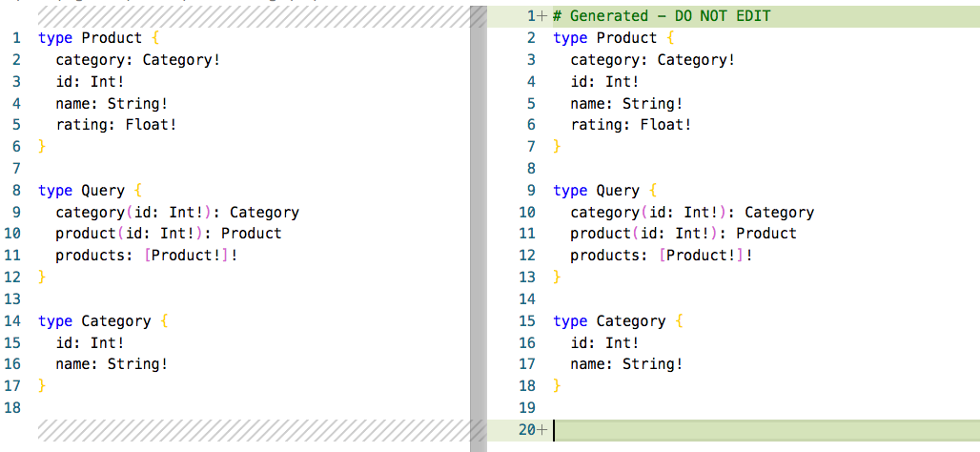
Task: Click line number 19 in the gutter
Action: coord(527,408)
